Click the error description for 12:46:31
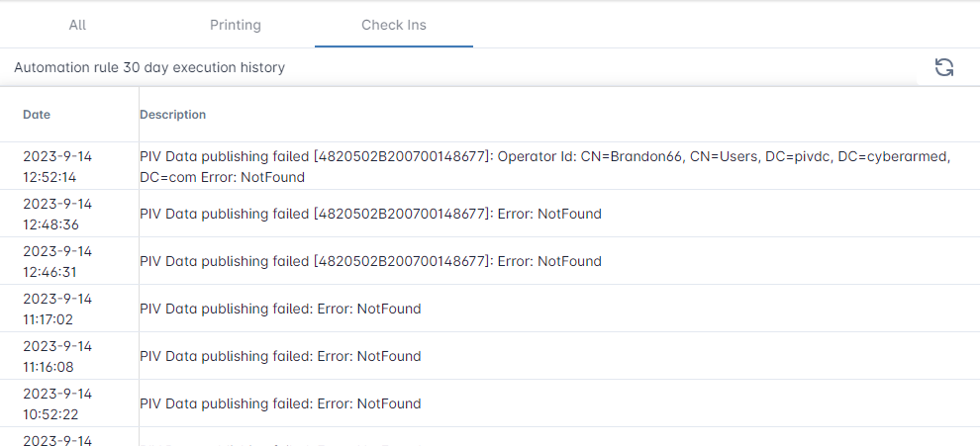The image size is (980, 446). tap(370, 262)
